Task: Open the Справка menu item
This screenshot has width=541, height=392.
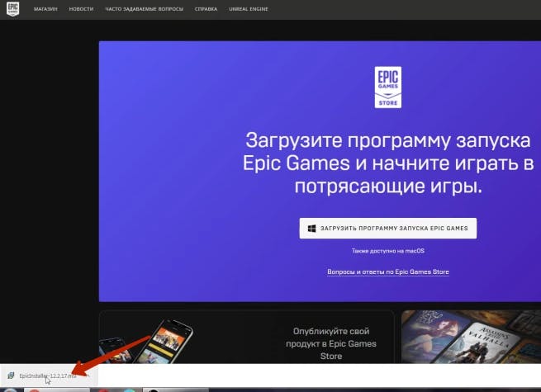Action: click(x=206, y=9)
